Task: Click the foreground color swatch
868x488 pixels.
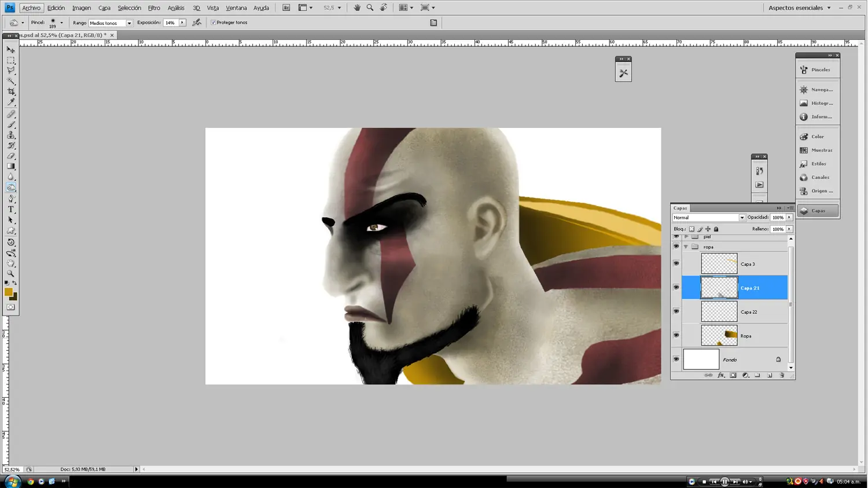Action: click(x=8, y=292)
